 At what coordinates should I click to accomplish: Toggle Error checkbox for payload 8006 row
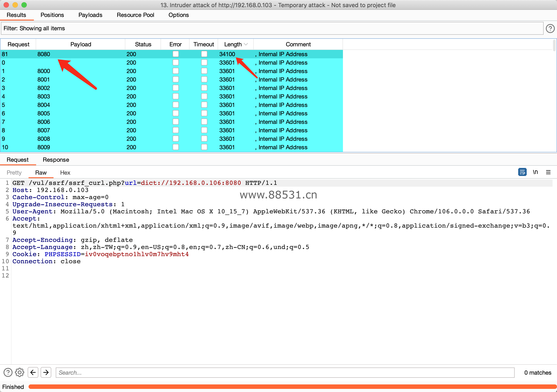click(x=175, y=122)
